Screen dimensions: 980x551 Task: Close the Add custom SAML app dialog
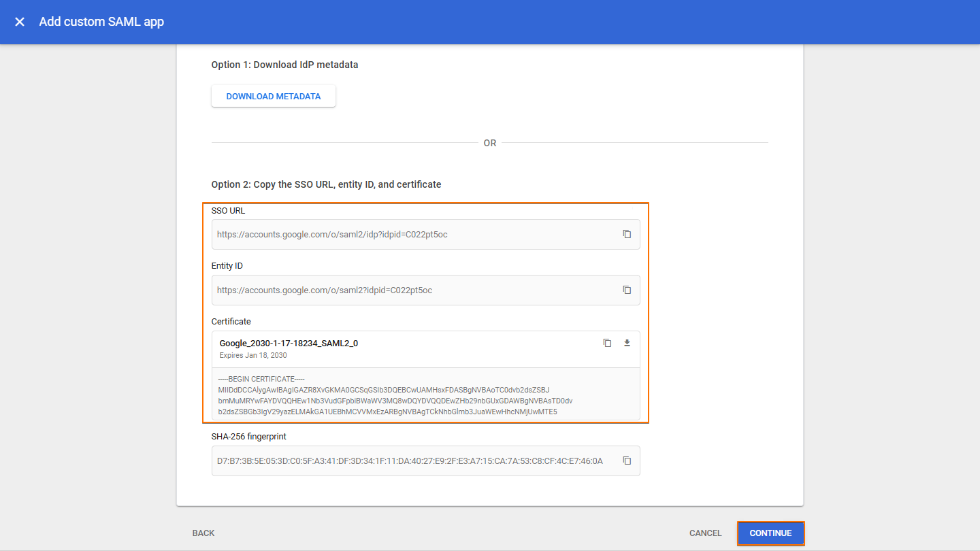[x=19, y=21]
